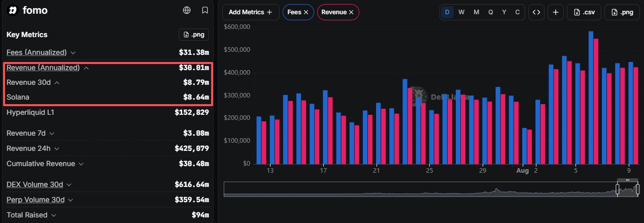Remove the Revenue metric chip
Viewport: 644px width, 223px height.
pyautogui.click(x=351, y=12)
